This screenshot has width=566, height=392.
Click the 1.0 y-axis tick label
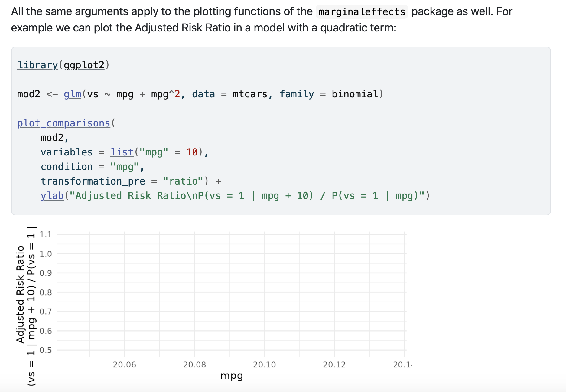pos(46,254)
